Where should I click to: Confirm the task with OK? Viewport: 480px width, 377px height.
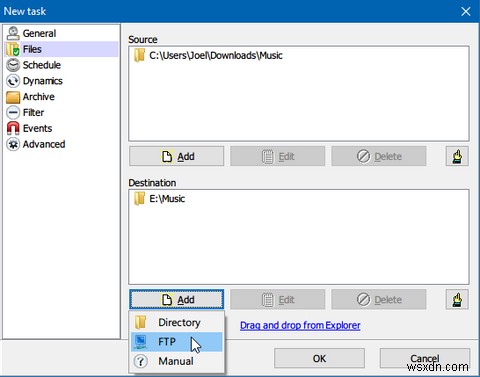tap(319, 358)
